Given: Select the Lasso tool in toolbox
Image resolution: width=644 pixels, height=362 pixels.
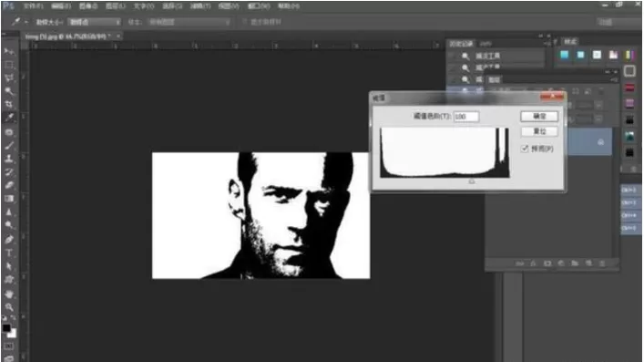Looking at the screenshot, I should tap(8, 78).
